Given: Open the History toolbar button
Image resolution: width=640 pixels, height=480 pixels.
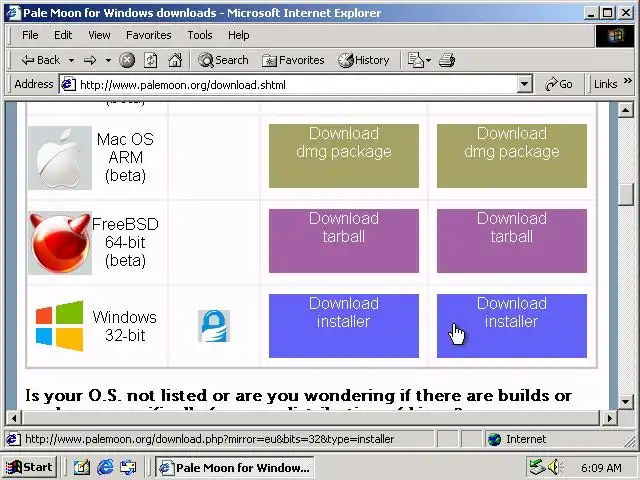Looking at the screenshot, I should point(364,60).
